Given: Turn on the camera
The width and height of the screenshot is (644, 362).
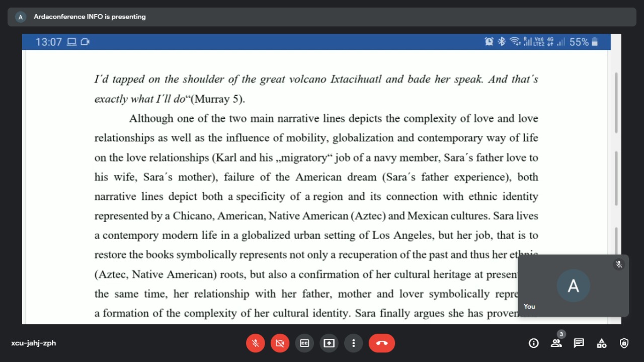Looking at the screenshot, I should click(280, 343).
